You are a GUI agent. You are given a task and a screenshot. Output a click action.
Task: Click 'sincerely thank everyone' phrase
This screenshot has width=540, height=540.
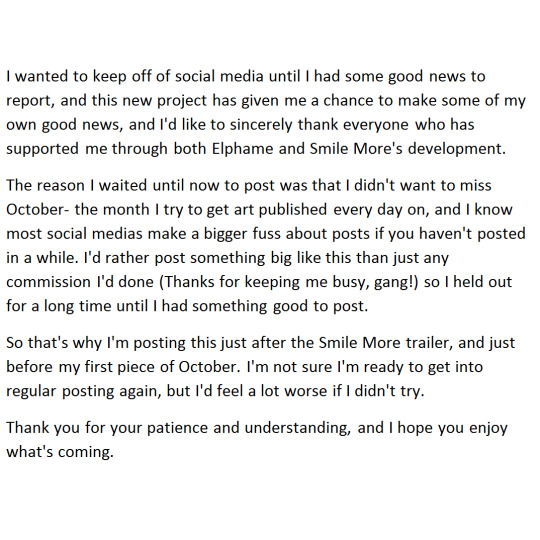point(319,125)
